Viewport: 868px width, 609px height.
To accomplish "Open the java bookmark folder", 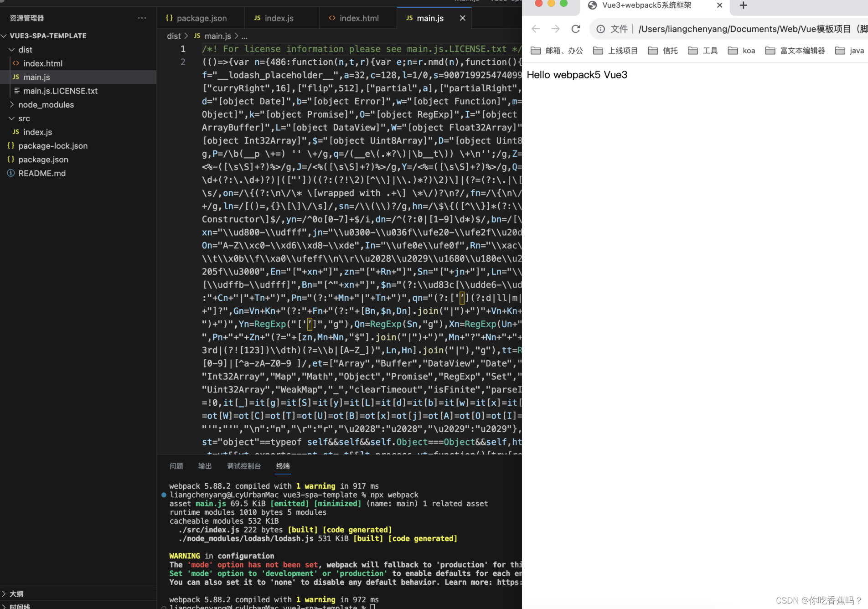I will click(850, 51).
